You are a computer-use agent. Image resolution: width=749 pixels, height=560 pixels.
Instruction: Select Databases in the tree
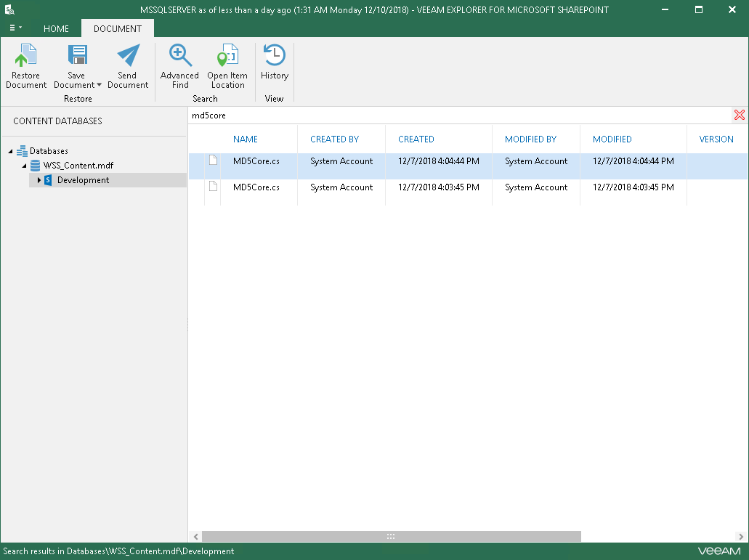49,151
